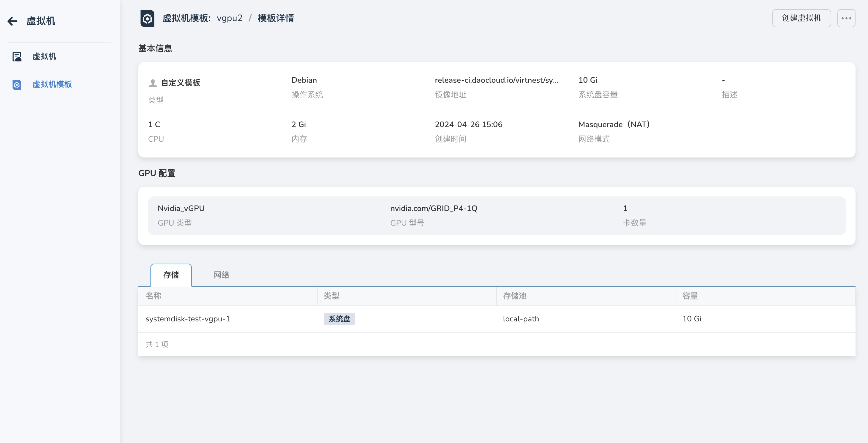Image resolution: width=868 pixels, height=443 pixels.
Task: Click the 自定义模板 type value
Action: 180,83
